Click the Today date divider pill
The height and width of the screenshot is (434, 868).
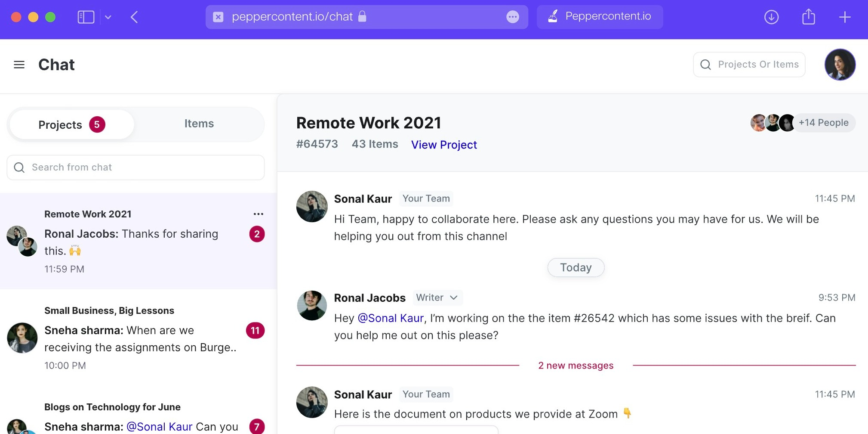[576, 267]
